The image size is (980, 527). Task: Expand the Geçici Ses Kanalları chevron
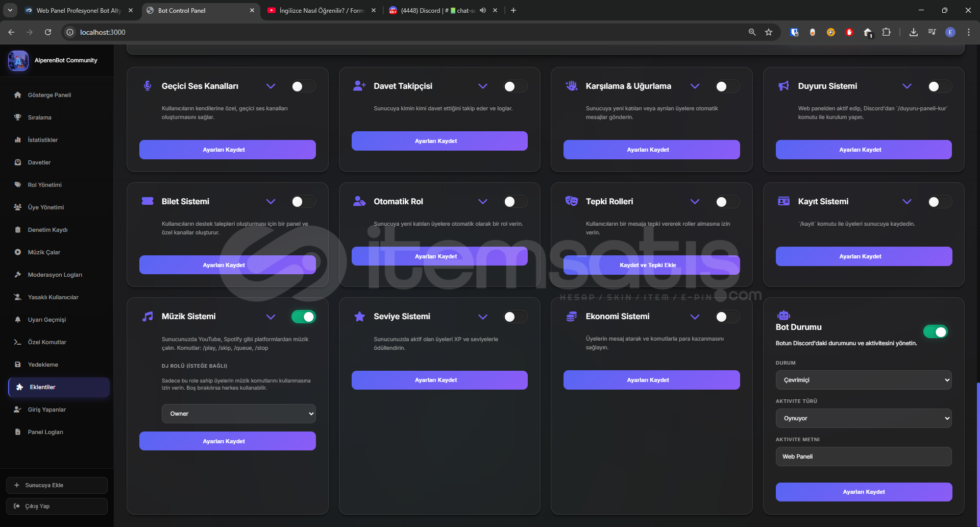click(271, 86)
